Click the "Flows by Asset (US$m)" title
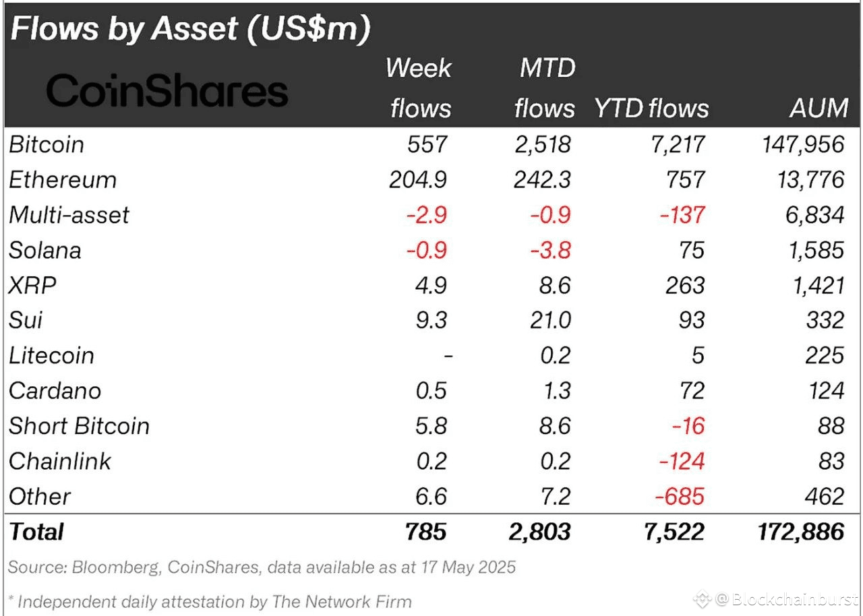The image size is (863, 616). 191,30
